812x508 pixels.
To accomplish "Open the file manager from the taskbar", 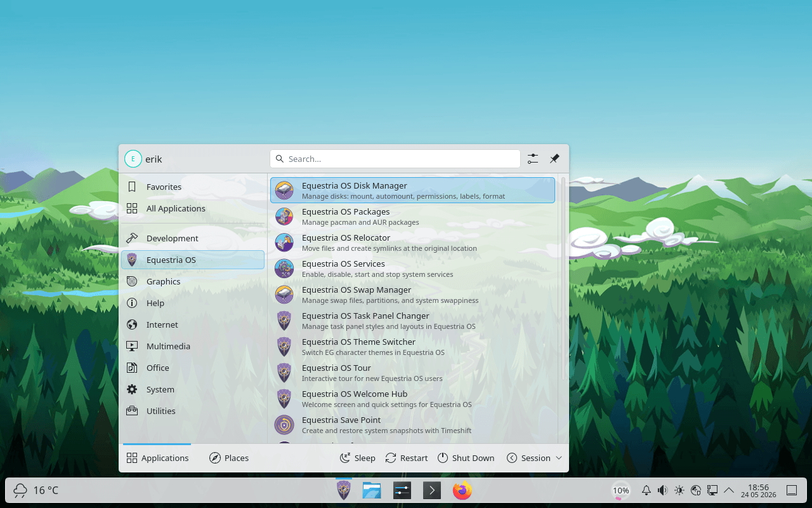I will pyautogui.click(x=372, y=490).
